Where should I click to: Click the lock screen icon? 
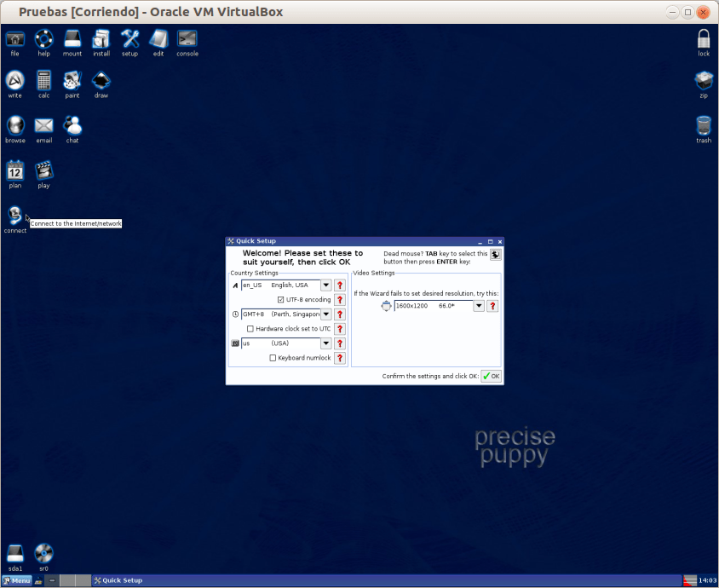pos(704,38)
